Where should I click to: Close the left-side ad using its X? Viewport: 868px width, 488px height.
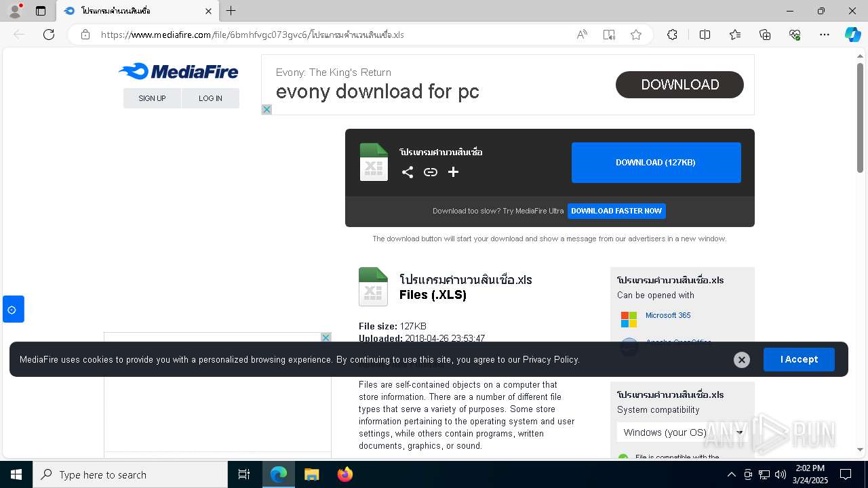click(325, 338)
